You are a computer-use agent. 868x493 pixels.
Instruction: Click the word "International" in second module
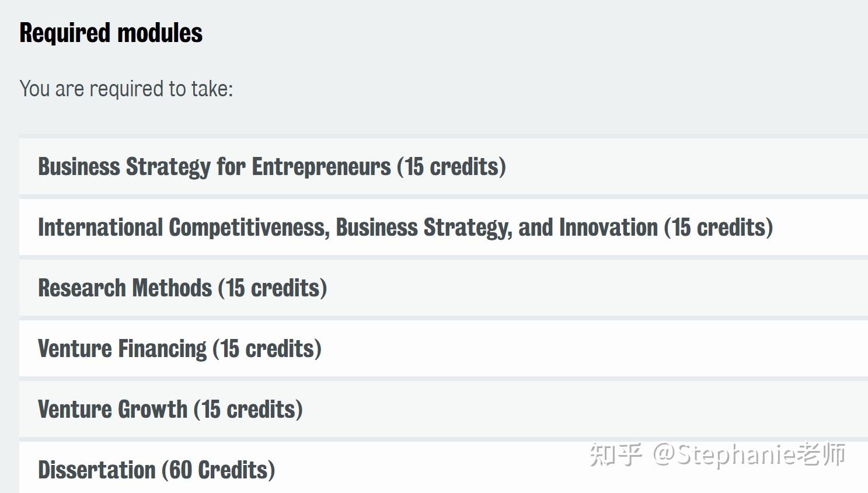point(100,228)
